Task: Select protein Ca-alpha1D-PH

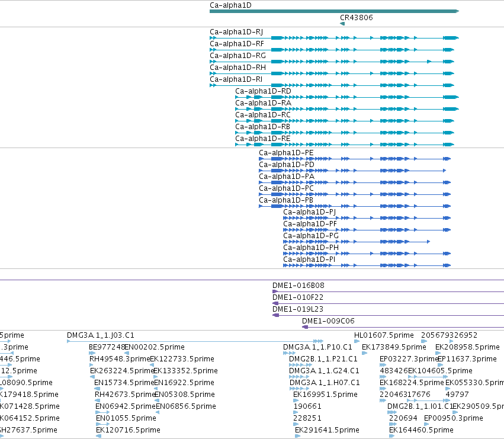Action: point(367,254)
